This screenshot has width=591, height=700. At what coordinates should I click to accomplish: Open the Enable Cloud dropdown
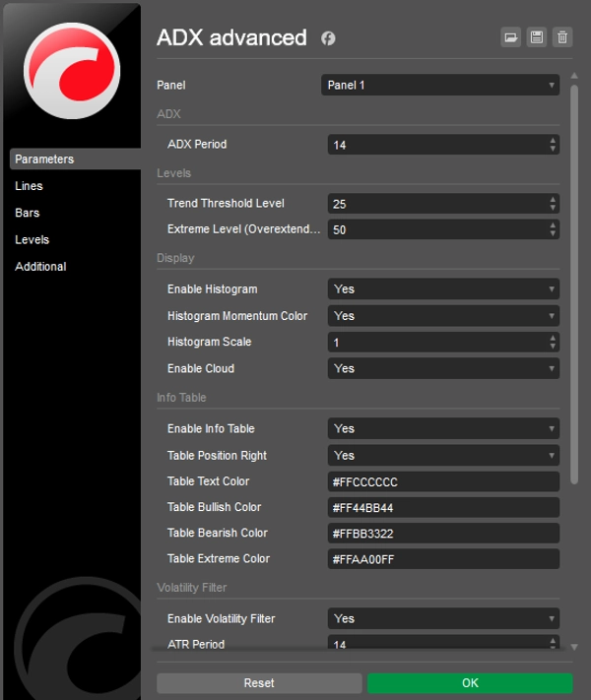tap(443, 369)
